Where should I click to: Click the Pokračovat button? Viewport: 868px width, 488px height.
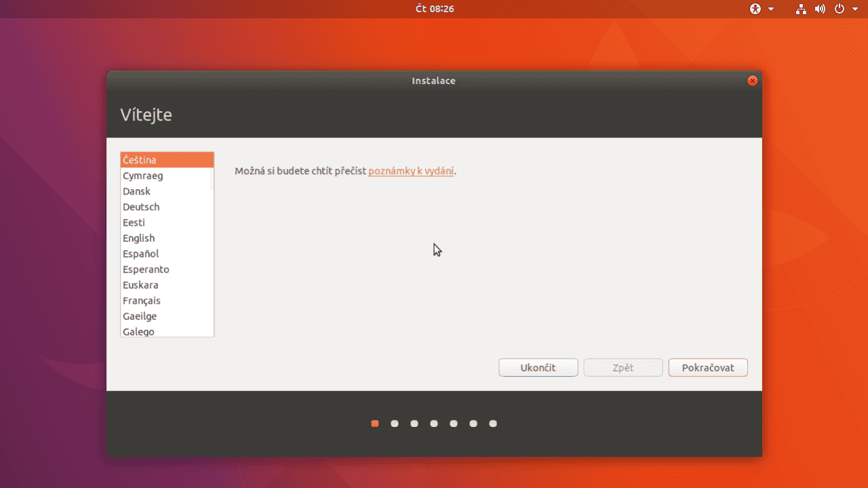pyautogui.click(x=708, y=367)
